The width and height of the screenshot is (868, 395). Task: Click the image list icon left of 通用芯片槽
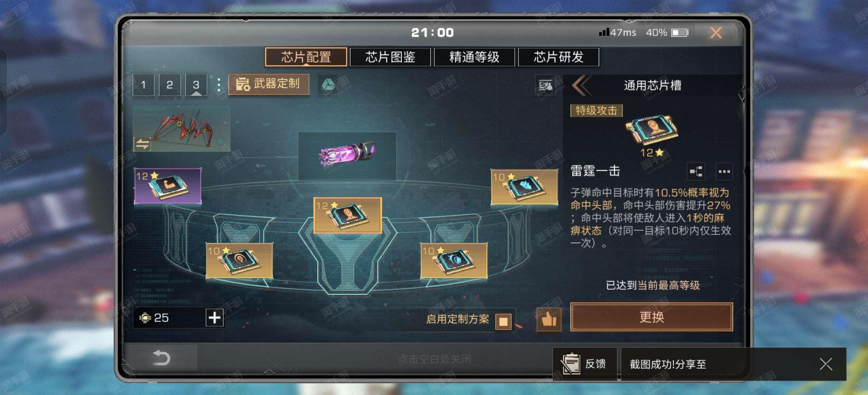point(545,85)
